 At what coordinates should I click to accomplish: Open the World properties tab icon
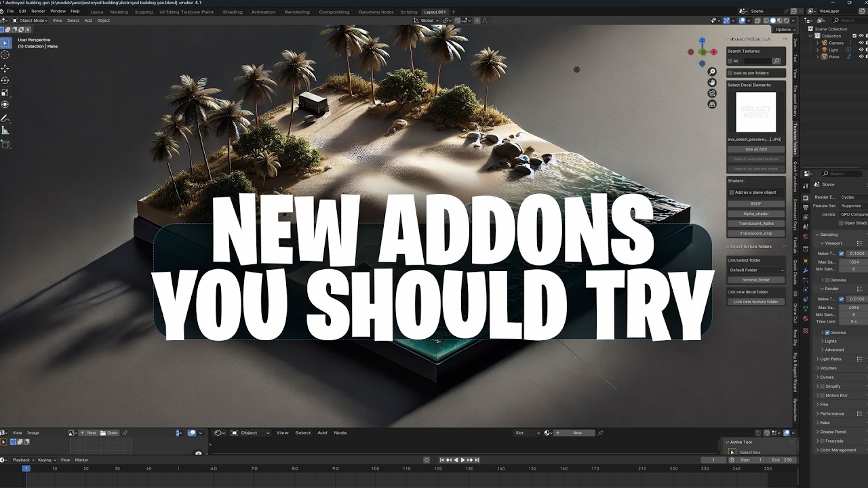tap(806, 237)
